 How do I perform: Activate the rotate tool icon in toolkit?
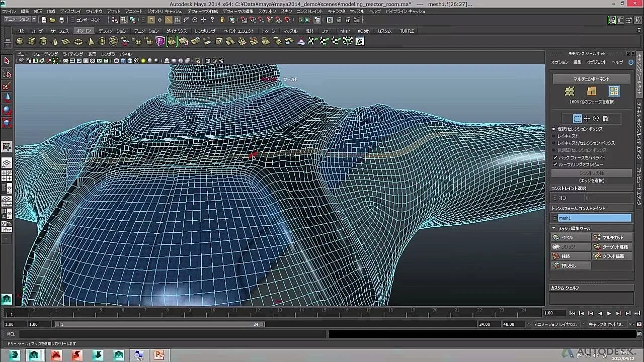pyautogui.click(x=596, y=119)
